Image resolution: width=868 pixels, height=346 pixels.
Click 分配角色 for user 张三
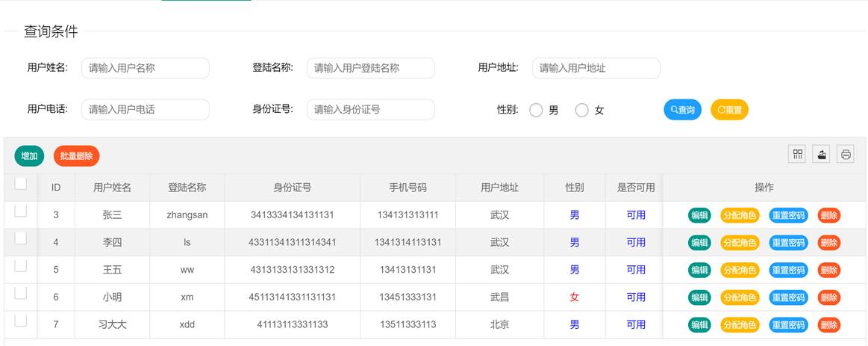pyautogui.click(x=740, y=215)
